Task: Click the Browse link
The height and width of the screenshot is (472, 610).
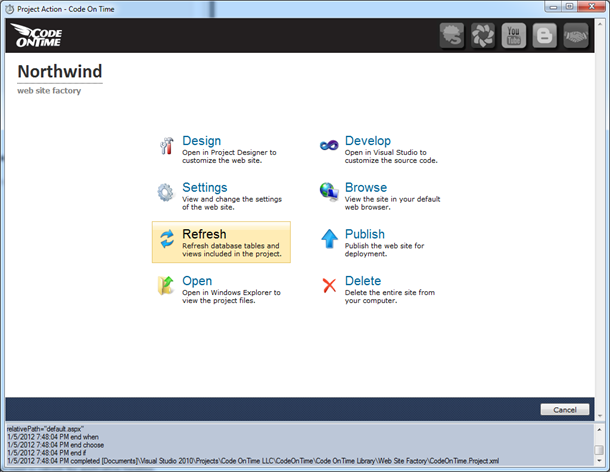Action: pos(366,187)
